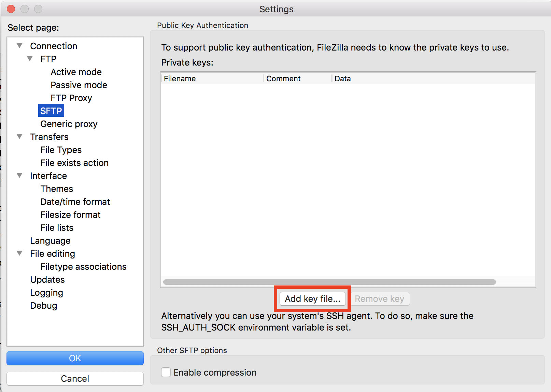Open the Passive mode settings
This screenshot has width=551, height=392.
(79, 85)
